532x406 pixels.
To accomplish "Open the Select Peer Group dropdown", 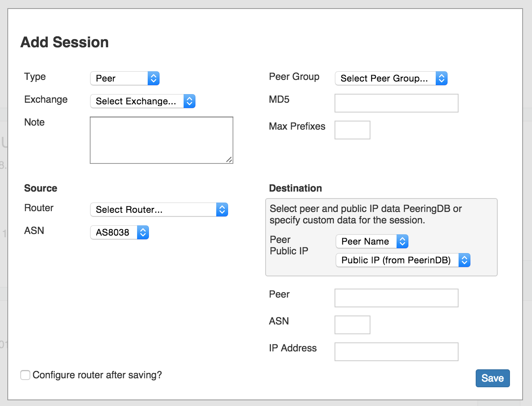I will click(390, 78).
